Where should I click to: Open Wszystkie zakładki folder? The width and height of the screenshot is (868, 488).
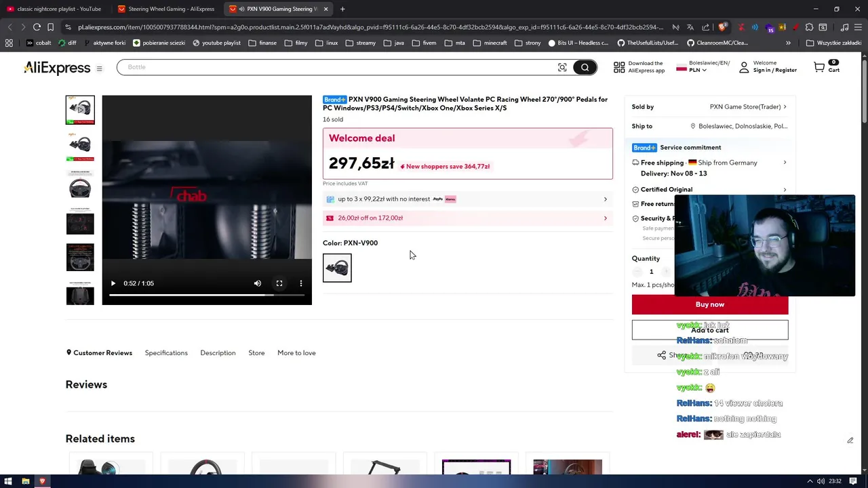pos(833,43)
